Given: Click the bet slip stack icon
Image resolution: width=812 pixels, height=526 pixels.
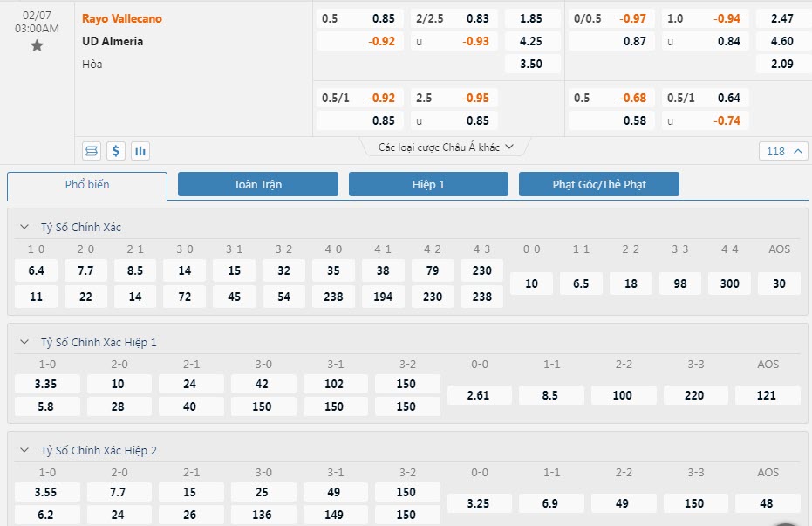Looking at the screenshot, I should click(92, 151).
